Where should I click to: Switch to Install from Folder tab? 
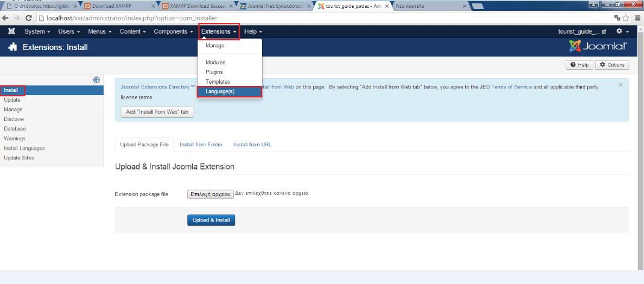tap(201, 144)
